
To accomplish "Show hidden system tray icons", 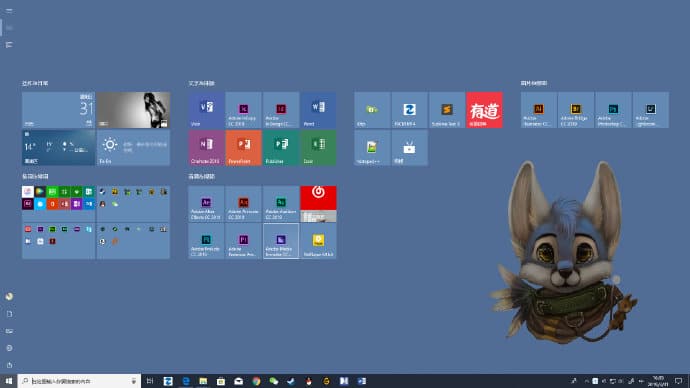I will coord(586,381).
